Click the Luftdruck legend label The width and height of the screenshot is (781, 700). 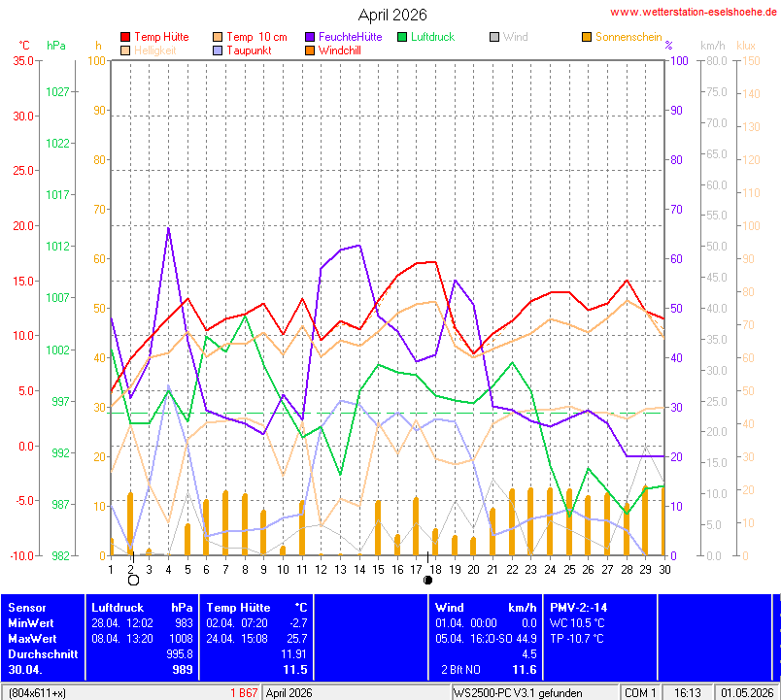tap(433, 37)
